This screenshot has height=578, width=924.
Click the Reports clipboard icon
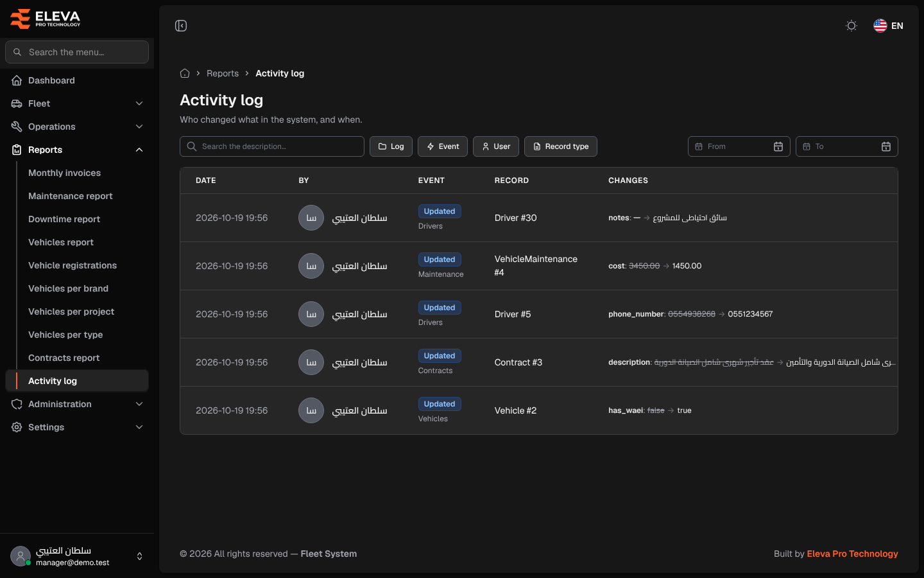click(17, 150)
